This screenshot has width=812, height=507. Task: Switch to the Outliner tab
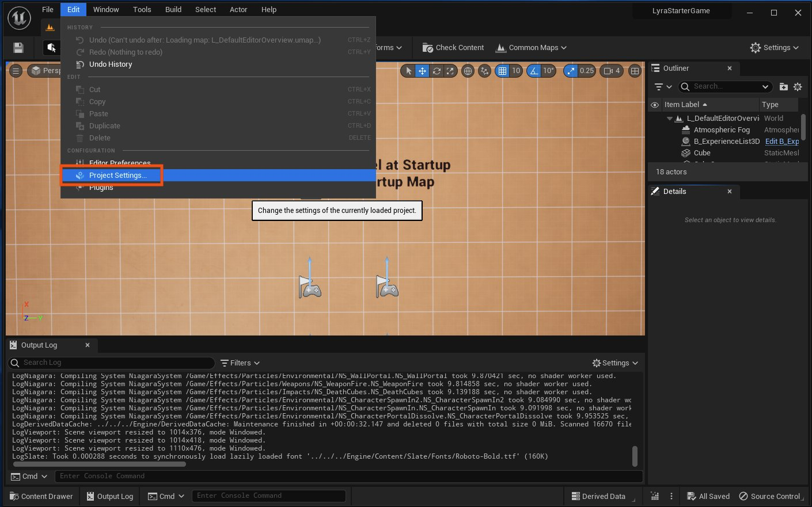[693, 68]
